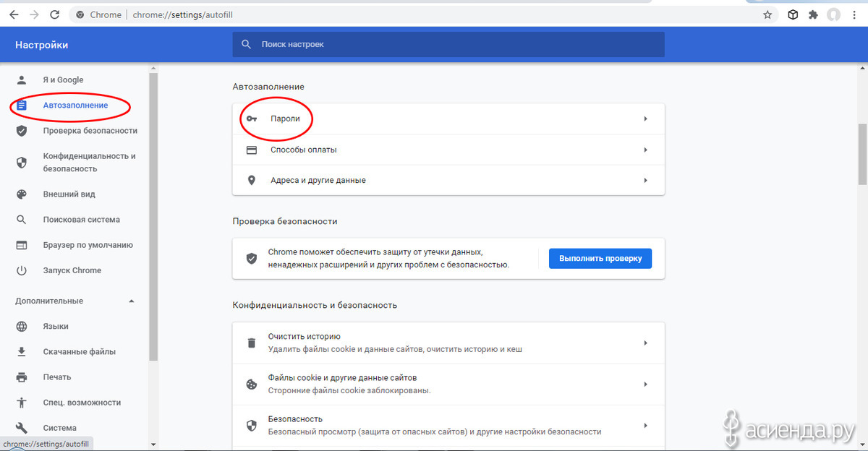
Task: Click the download icon for Скачанные файлы
Action: coord(22,352)
